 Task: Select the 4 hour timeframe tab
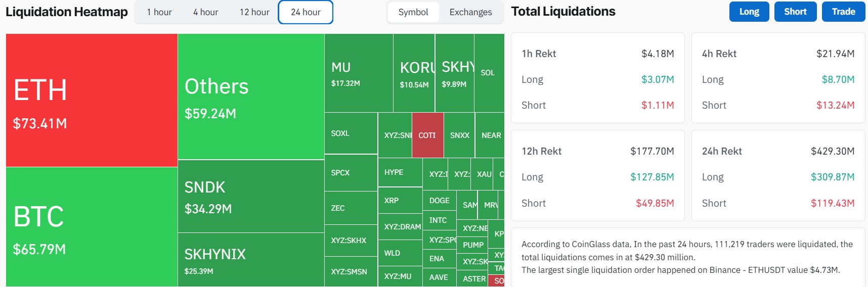205,12
